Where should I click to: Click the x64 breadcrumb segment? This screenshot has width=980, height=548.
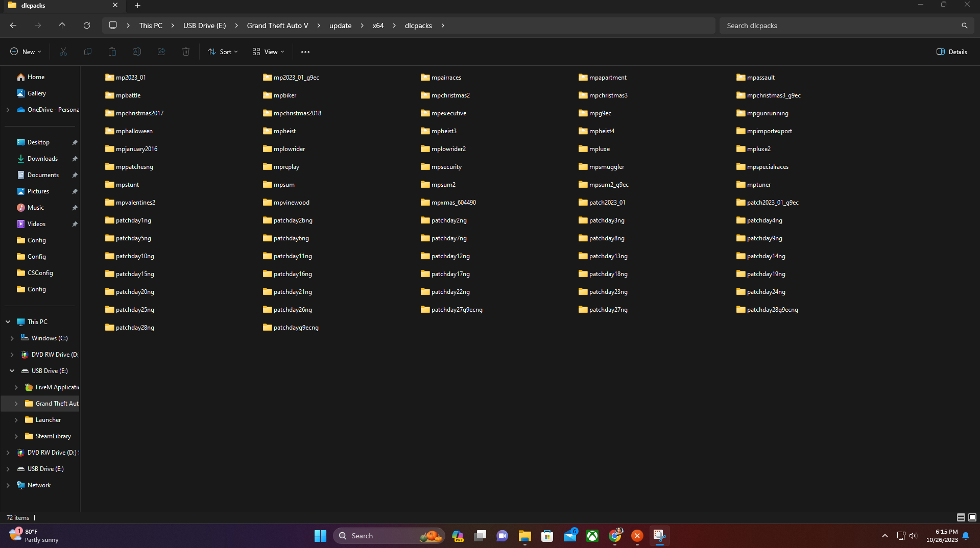point(378,26)
